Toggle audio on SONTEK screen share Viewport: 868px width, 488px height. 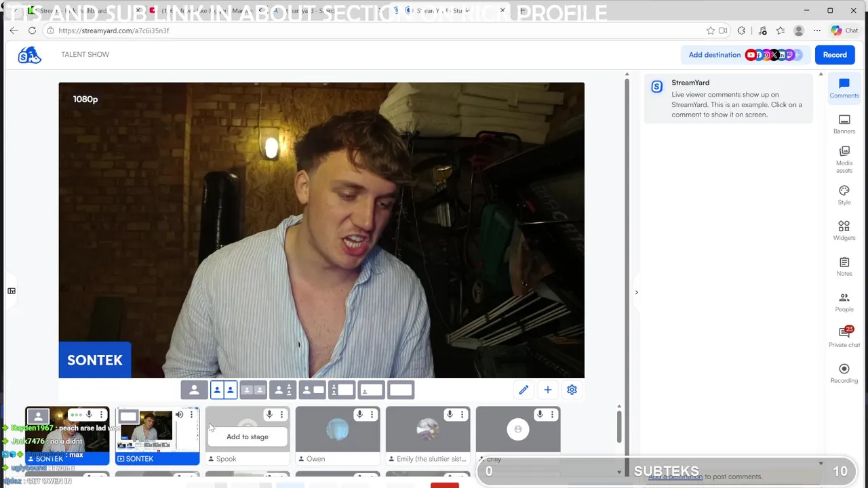179,414
